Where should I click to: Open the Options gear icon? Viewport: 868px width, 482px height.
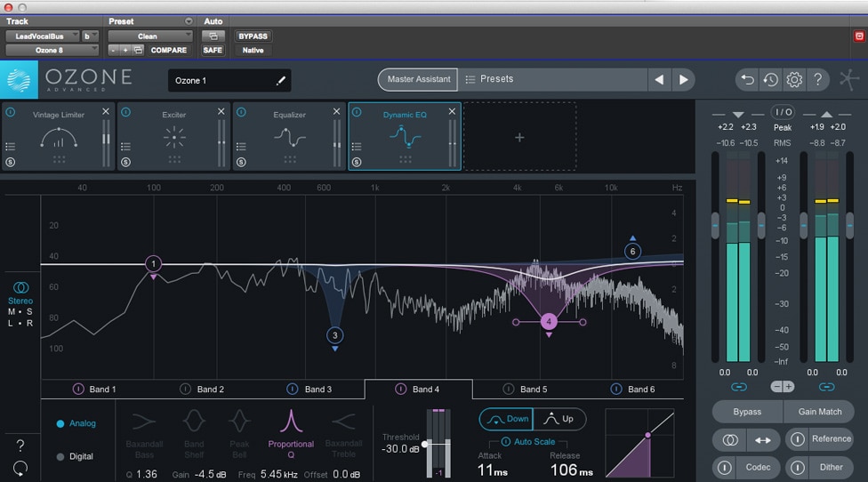click(x=794, y=80)
